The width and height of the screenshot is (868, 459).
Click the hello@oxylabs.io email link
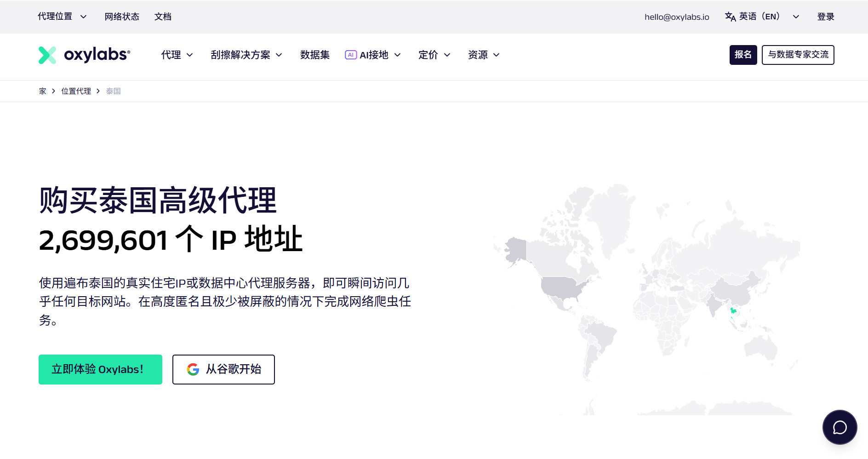(x=677, y=17)
